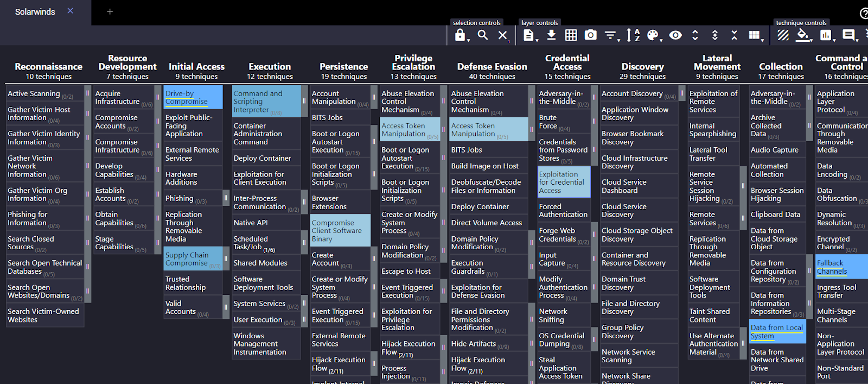Expand Remote Service Session Hijacking handle
Screen dimensions: 868x384
[x=743, y=186]
